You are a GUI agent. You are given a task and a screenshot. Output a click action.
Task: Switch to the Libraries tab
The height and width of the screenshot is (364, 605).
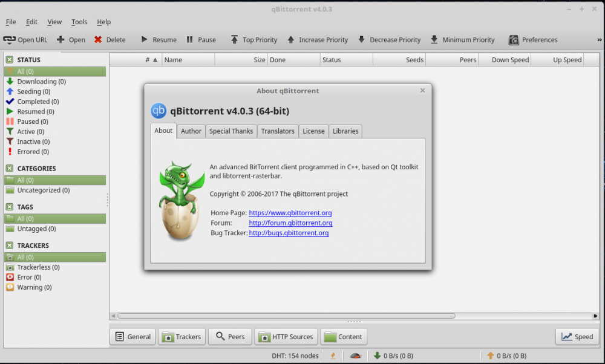click(345, 131)
